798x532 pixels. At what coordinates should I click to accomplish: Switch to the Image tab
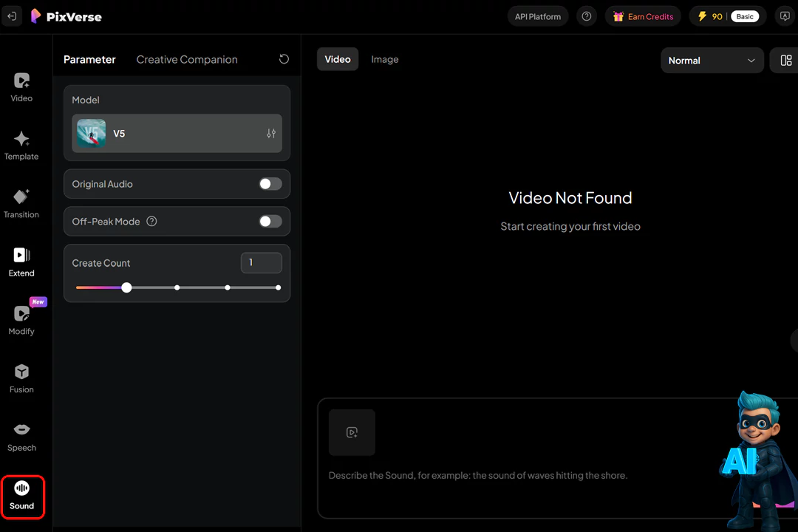point(384,59)
